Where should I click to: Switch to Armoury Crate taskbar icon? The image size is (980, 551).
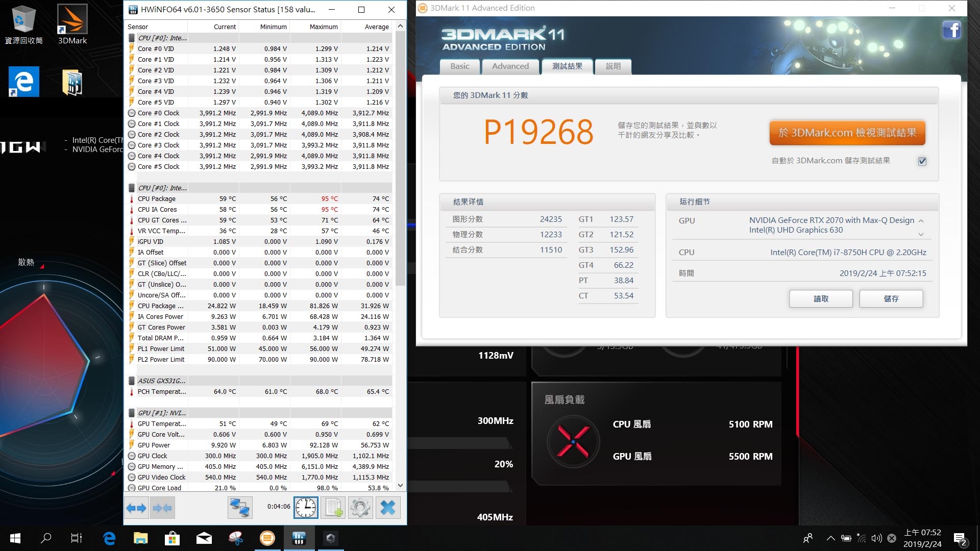click(330, 538)
